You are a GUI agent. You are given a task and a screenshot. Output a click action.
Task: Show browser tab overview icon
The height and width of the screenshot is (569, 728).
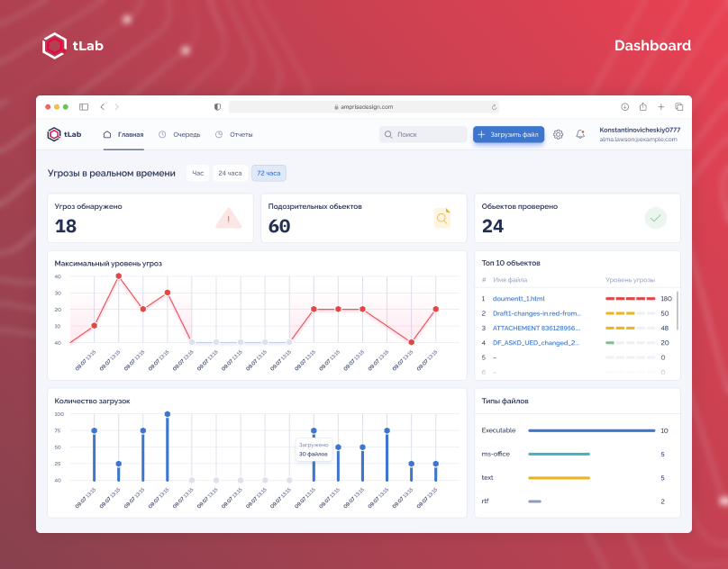tap(678, 106)
